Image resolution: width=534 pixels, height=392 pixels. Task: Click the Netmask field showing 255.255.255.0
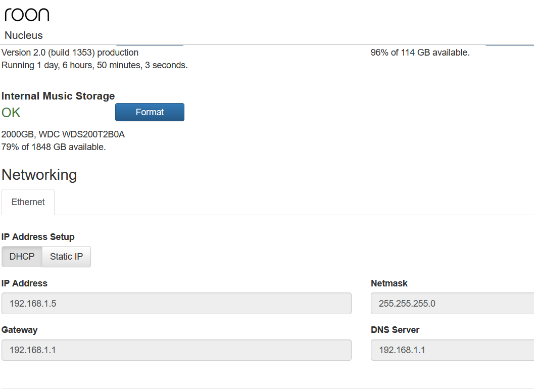pos(452,303)
